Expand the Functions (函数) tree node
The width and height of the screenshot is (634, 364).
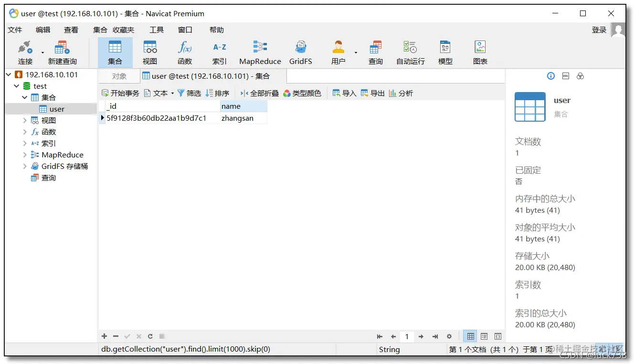25,132
